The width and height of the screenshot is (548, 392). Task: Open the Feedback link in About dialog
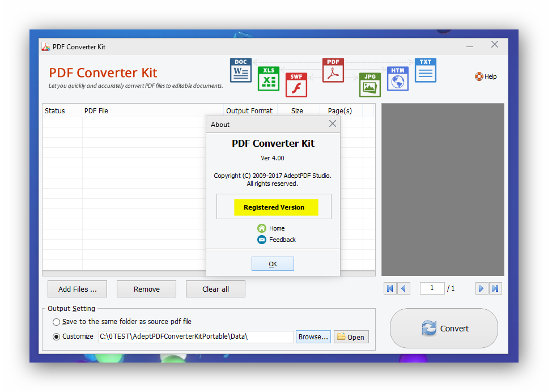282,240
